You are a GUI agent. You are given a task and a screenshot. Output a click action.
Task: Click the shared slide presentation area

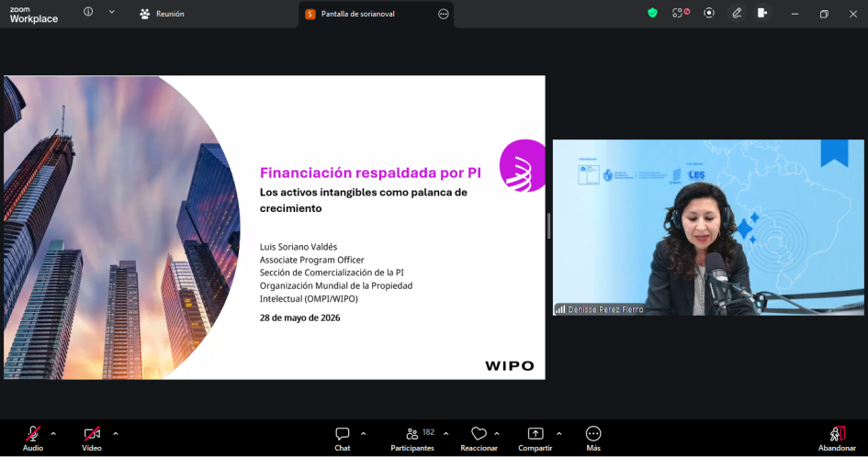275,228
